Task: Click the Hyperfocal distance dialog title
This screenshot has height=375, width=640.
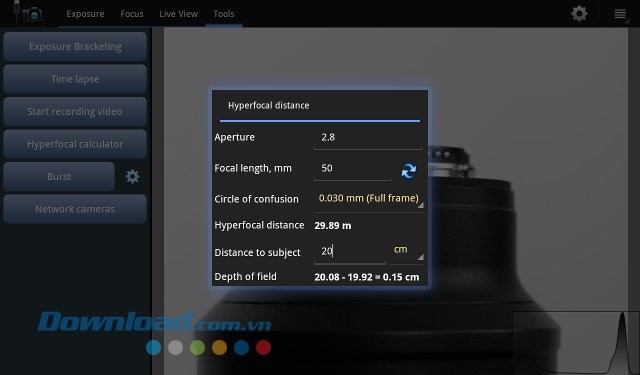Action: pos(269,106)
